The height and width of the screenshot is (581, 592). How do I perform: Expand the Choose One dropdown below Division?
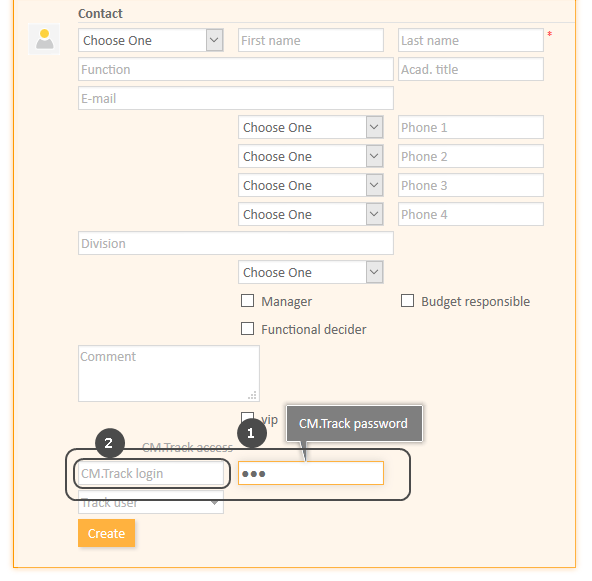[311, 272]
